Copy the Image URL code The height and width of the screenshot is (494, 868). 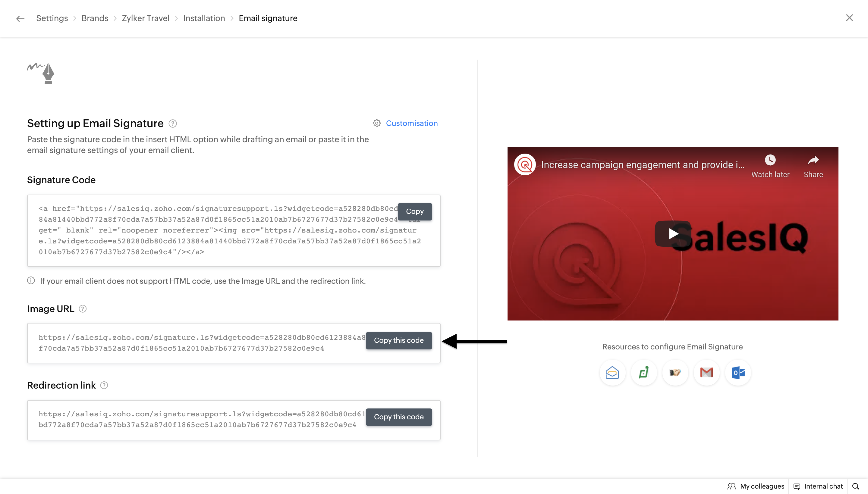pyautogui.click(x=398, y=340)
